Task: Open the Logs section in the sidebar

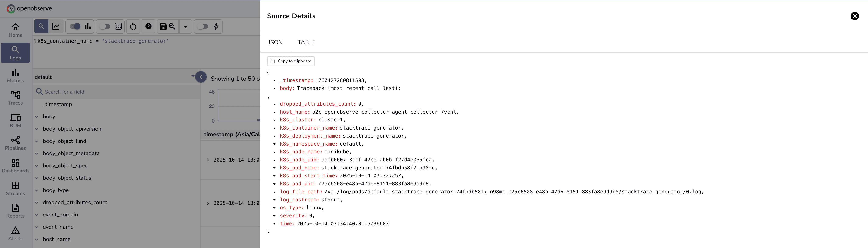Action: coord(15,52)
